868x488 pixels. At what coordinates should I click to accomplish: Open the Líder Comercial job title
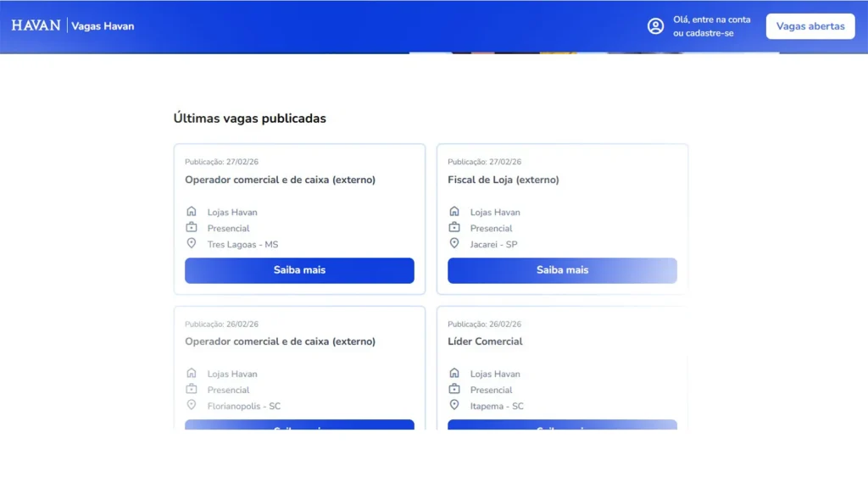[x=485, y=341]
